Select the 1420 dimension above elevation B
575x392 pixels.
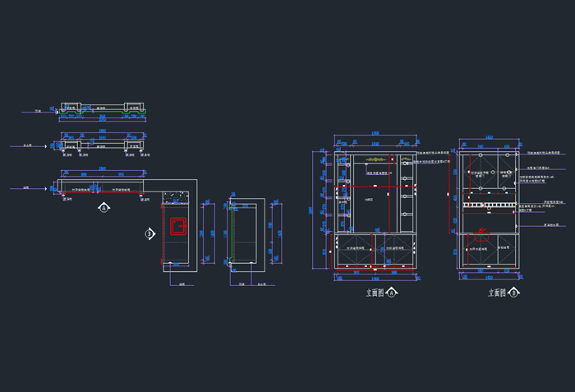488,138
